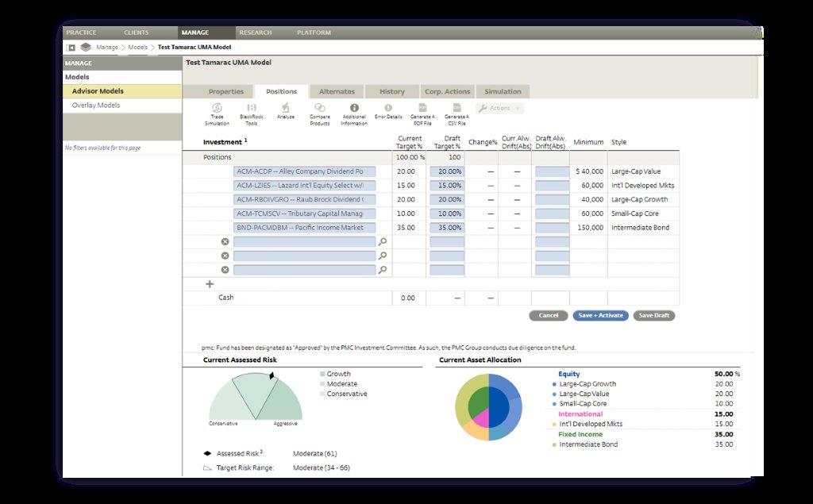Open the CLIENTS top menu

coord(137,33)
